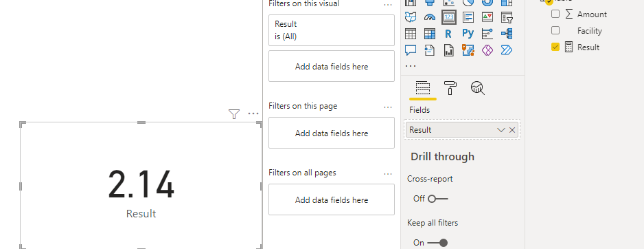
Task: Click the sigma icon beside Amount
Action: coord(569,14)
